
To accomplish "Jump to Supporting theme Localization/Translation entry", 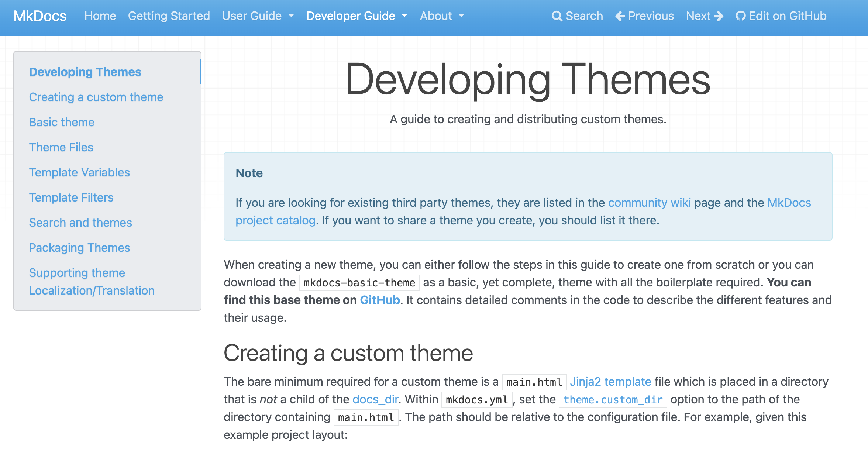I will coord(92,282).
